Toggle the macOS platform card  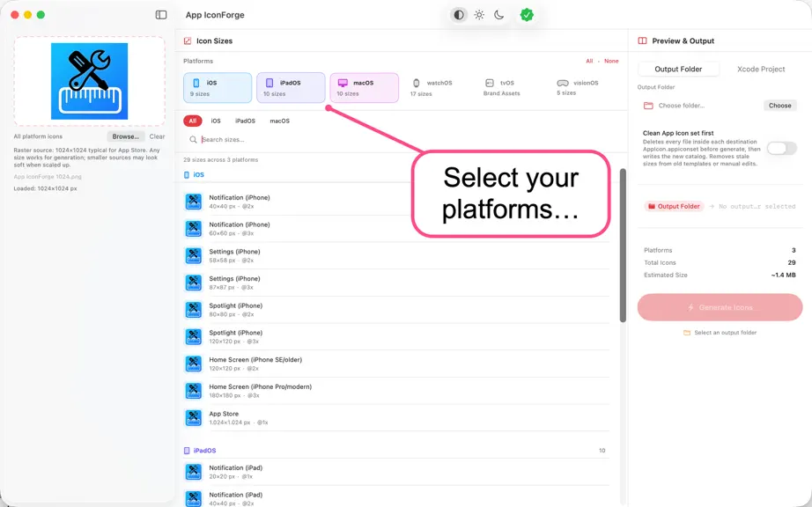pos(364,88)
